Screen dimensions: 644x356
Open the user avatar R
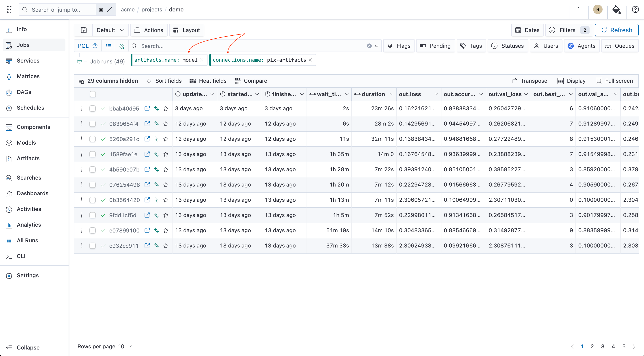(x=597, y=9)
